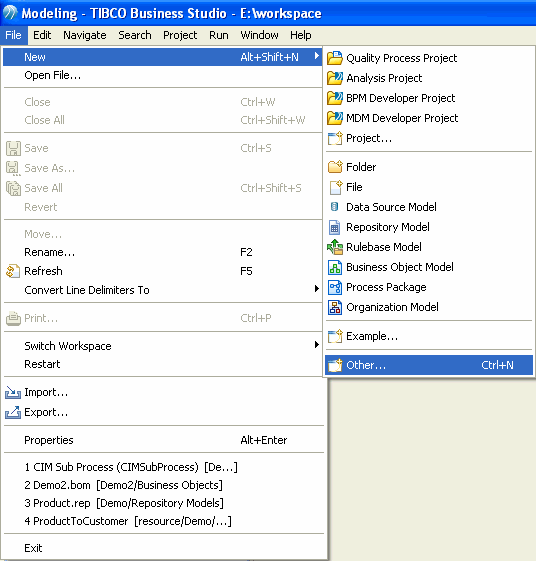
Task: Click the Analysis Project icon
Action: pos(335,78)
